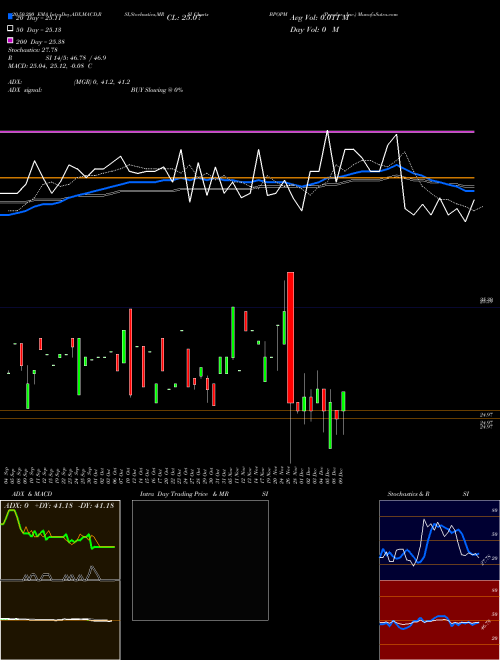Open the blue Stochastics chart panel
500x660 pixels.
pyautogui.click(x=439, y=540)
